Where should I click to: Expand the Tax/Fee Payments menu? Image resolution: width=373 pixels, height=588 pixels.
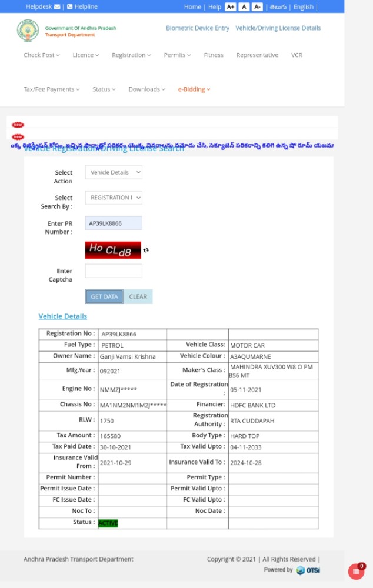point(51,89)
